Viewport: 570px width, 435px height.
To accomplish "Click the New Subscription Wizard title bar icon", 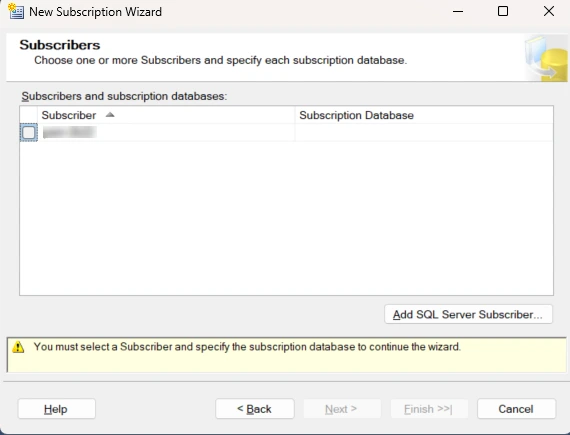I will point(15,11).
